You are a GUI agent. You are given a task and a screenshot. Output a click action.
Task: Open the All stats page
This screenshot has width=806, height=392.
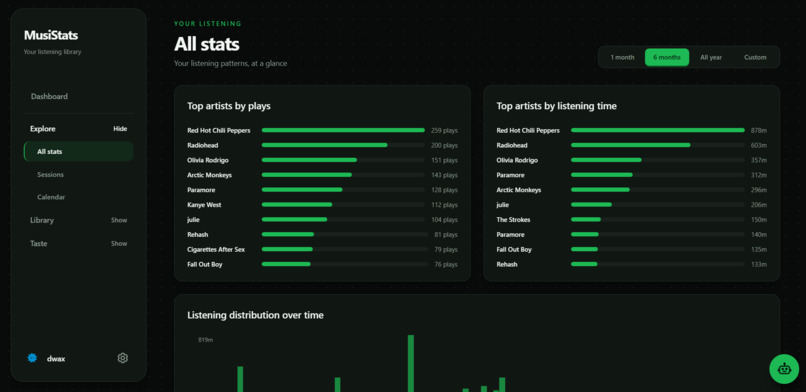point(79,152)
